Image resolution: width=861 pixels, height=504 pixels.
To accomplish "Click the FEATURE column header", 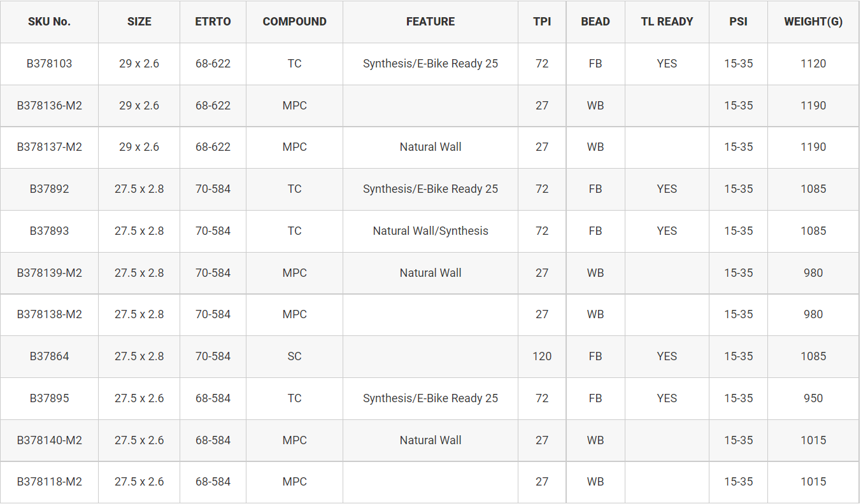I will click(x=430, y=22).
